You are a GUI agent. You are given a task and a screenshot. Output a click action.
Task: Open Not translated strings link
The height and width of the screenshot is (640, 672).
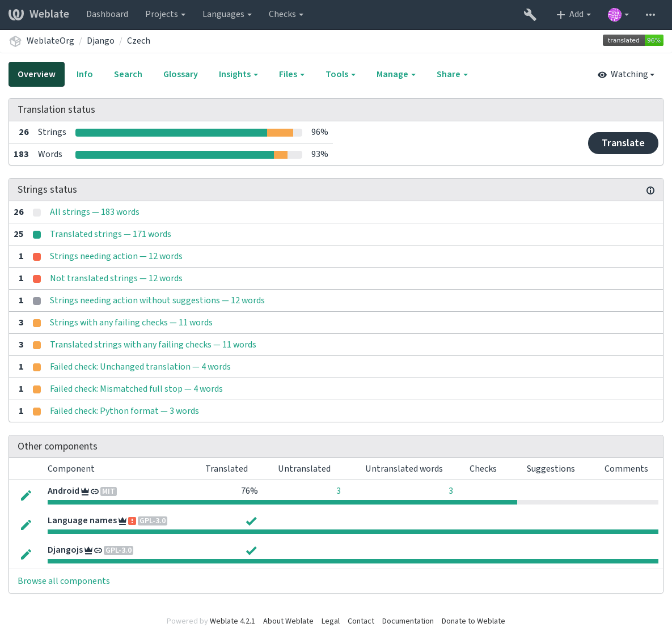116,278
